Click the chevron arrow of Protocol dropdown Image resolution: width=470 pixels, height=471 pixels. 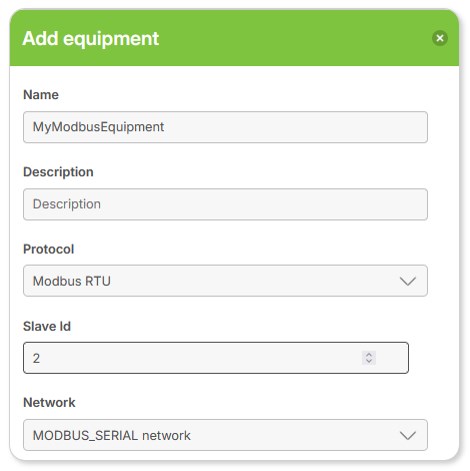click(408, 281)
